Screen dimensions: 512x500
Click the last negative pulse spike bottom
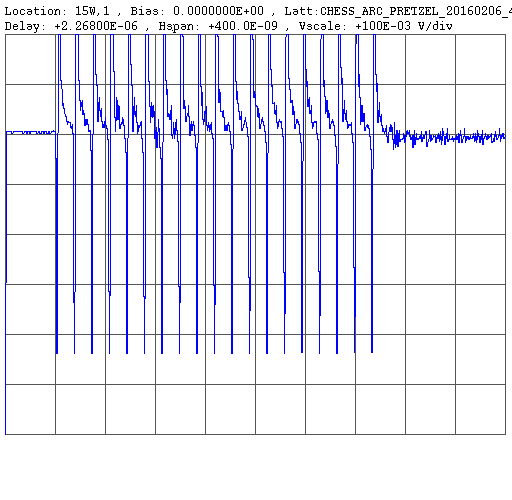click(x=372, y=350)
